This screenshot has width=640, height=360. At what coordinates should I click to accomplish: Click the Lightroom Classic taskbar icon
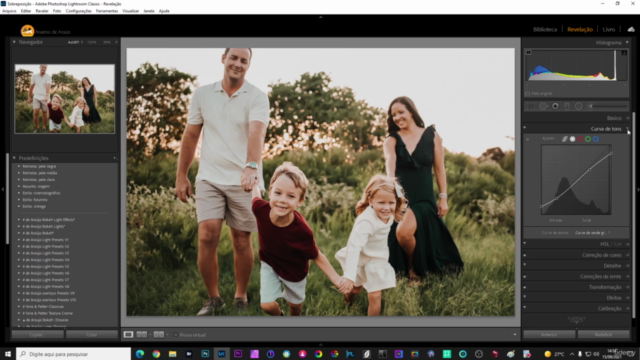[222, 354]
